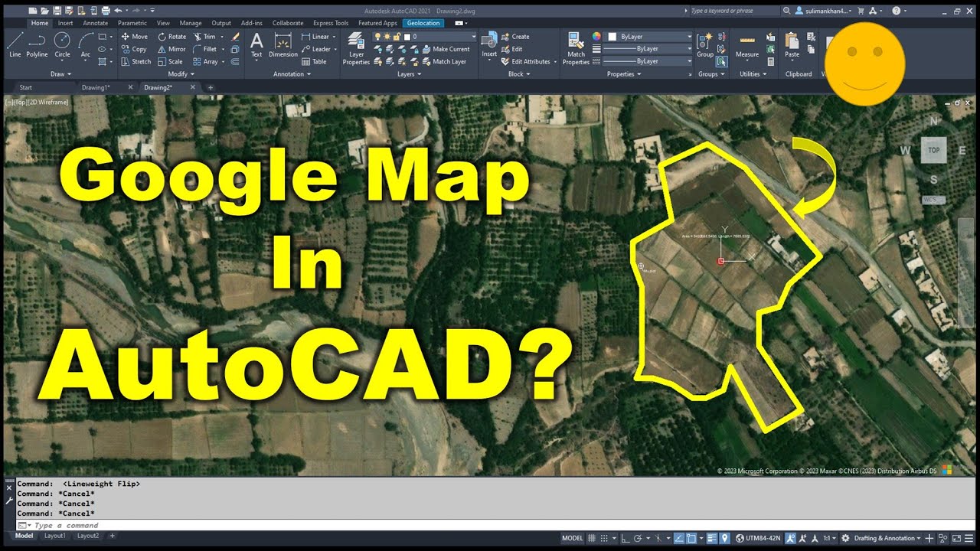Activate the Mirror command

click(x=171, y=49)
